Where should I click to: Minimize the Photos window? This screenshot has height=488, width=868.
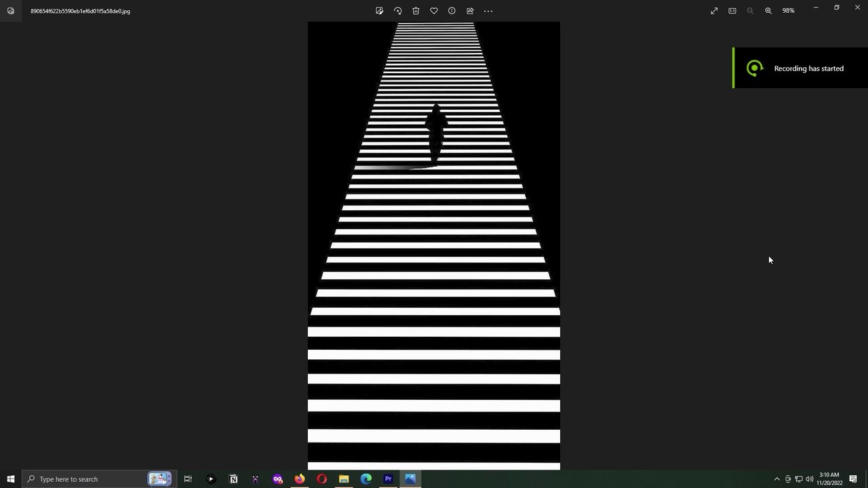pyautogui.click(x=816, y=7)
